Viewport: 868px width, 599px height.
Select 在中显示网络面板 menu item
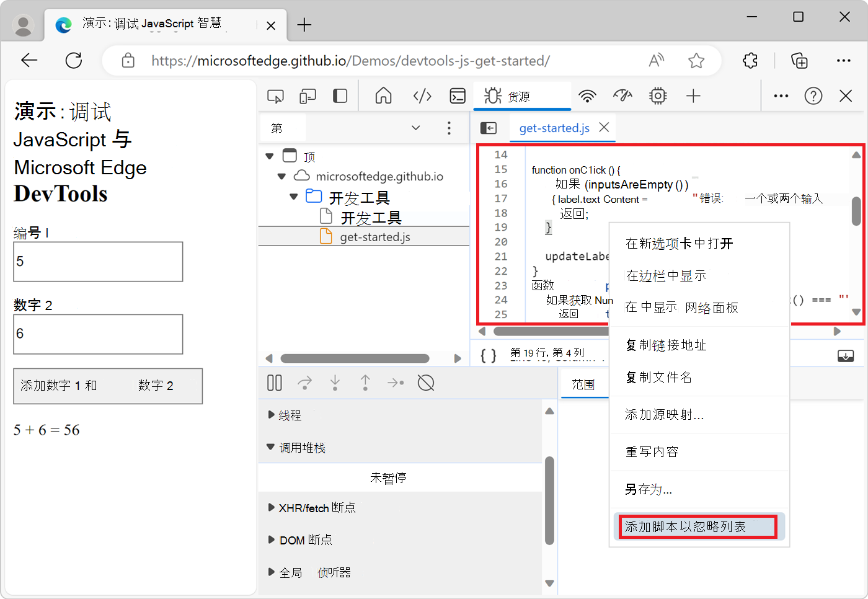(699, 308)
